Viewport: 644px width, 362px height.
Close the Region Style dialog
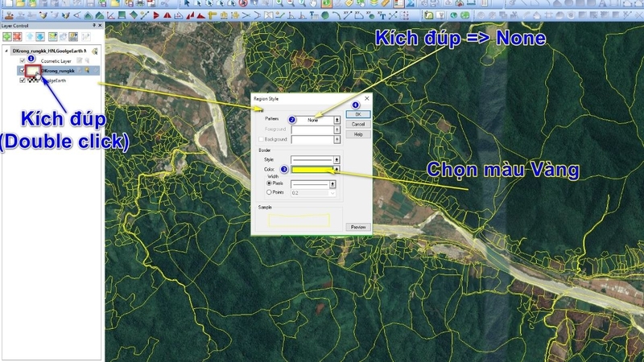coord(367,98)
